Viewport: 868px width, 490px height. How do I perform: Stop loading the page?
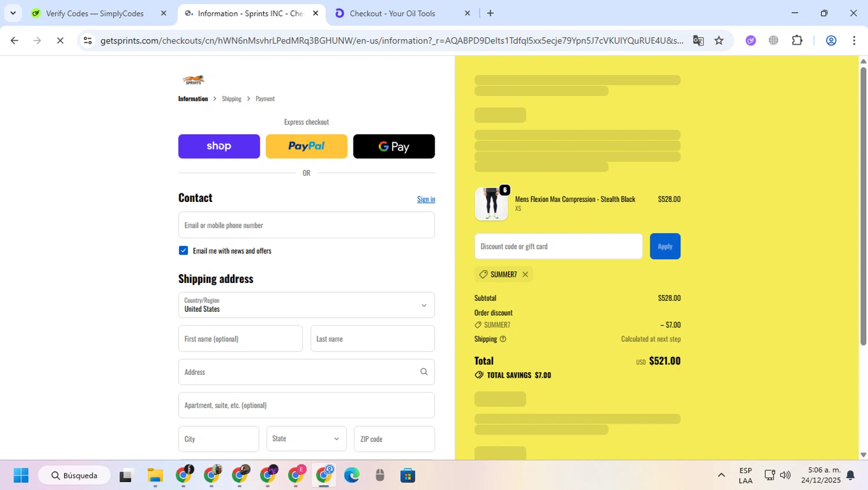click(60, 40)
